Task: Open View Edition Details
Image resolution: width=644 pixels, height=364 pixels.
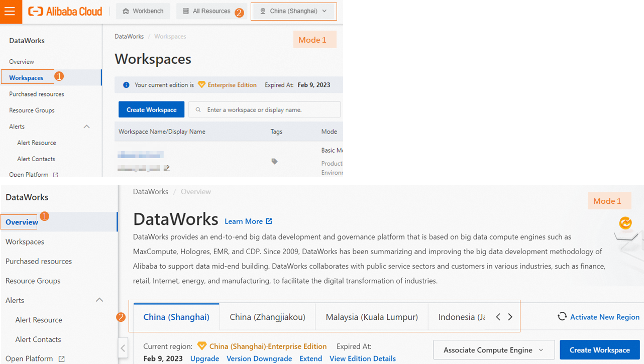Action: [363, 358]
